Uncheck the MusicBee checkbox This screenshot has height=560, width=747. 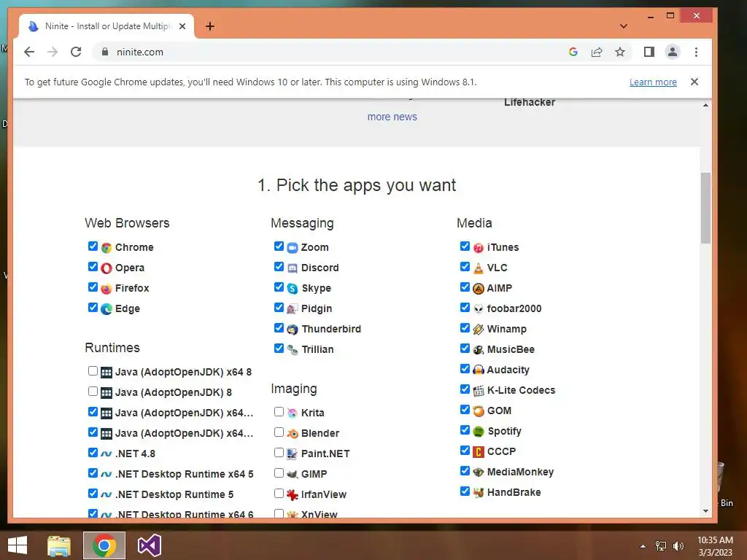(x=465, y=349)
